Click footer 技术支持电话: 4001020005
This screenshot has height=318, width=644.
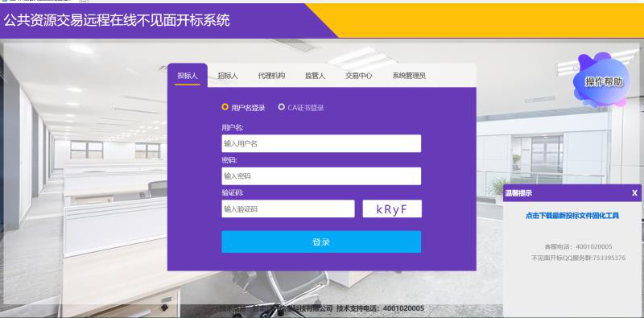pyautogui.click(x=380, y=308)
